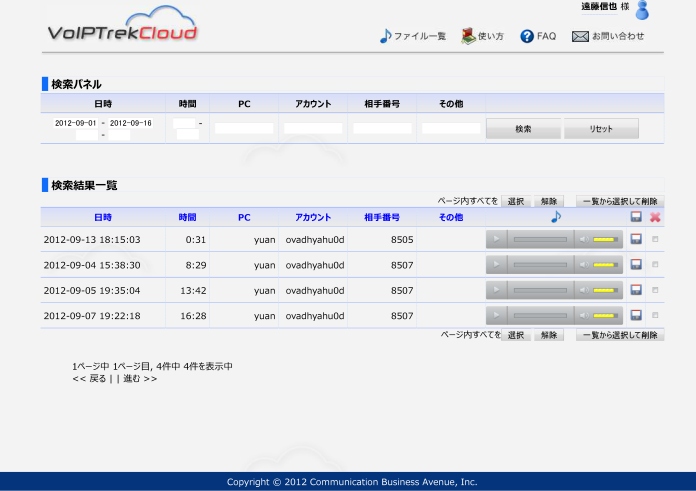This screenshot has width=696, height=491.
Task: Open ファイル一覧 in the top navigation
Action: click(x=412, y=36)
